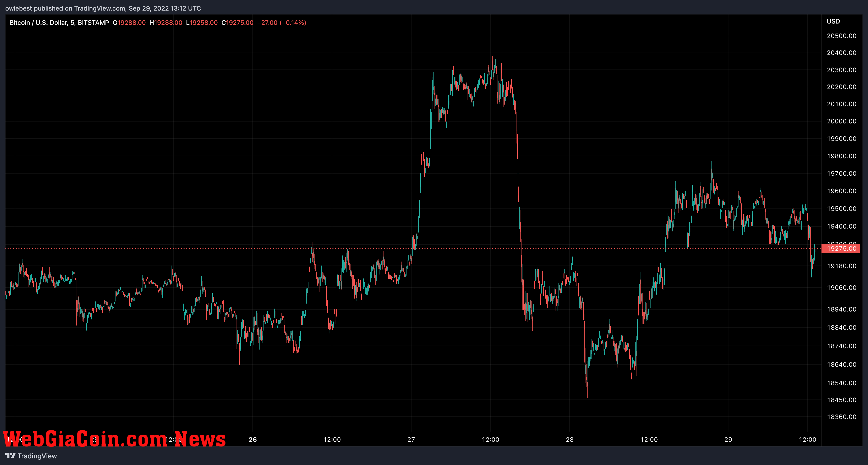Click the 12:00 label after 29
The height and width of the screenshot is (465, 868).
(x=807, y=439)
